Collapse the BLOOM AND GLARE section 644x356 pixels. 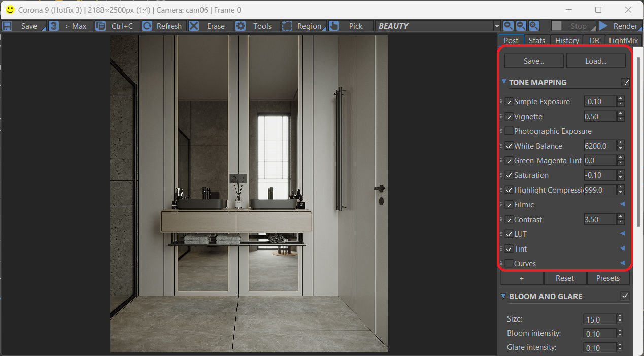coord(504,296)
